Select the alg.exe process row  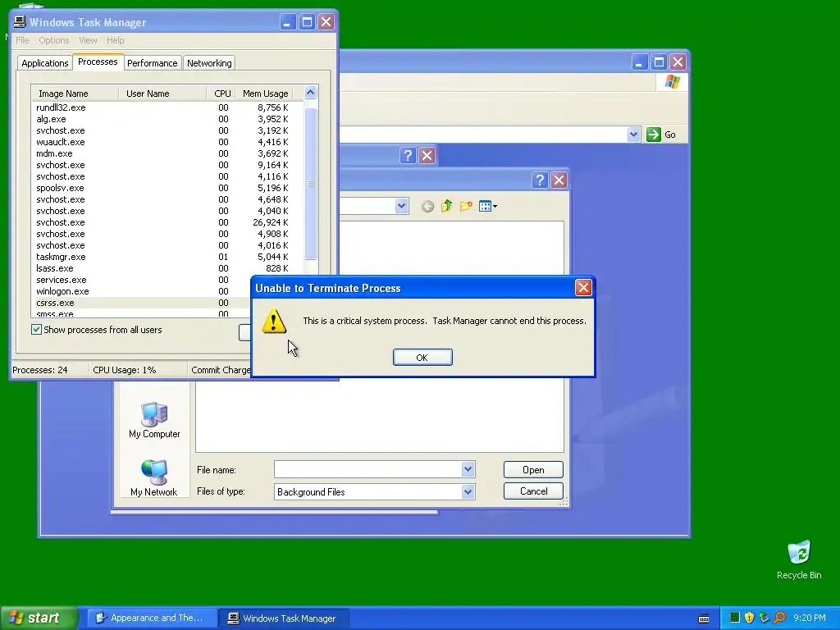[x=167, y=119]
